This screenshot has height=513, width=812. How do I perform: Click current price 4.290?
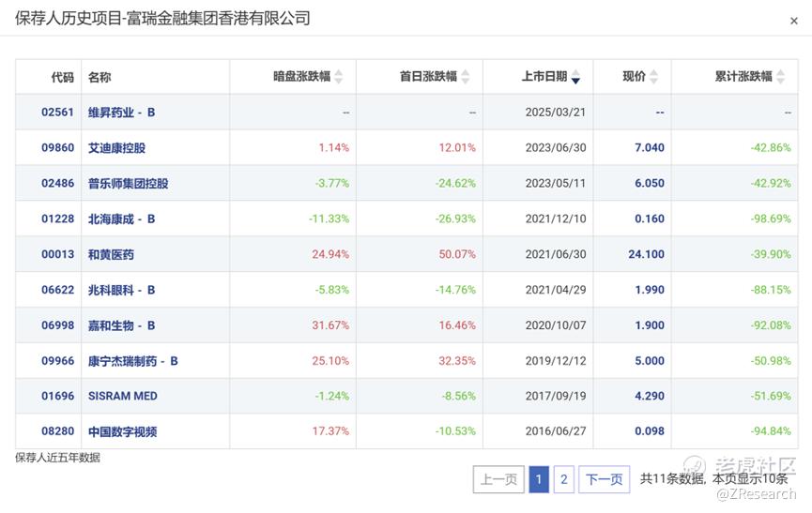pyautogui.click(x=650, y=396)
